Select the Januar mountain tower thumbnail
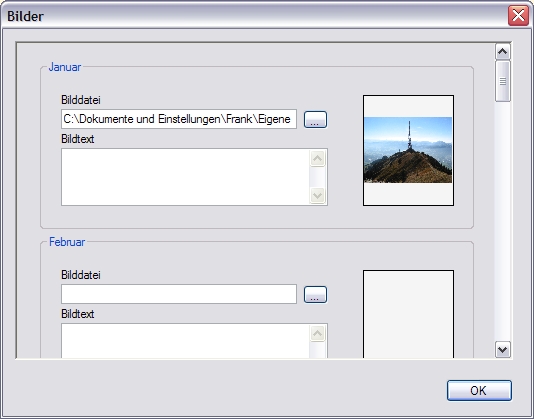534x419 pixels. [x=408, y=150]
